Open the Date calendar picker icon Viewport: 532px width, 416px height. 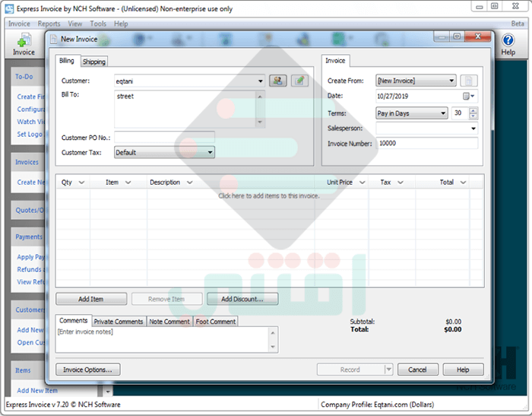pyautogui.click(x=468, y=96)
